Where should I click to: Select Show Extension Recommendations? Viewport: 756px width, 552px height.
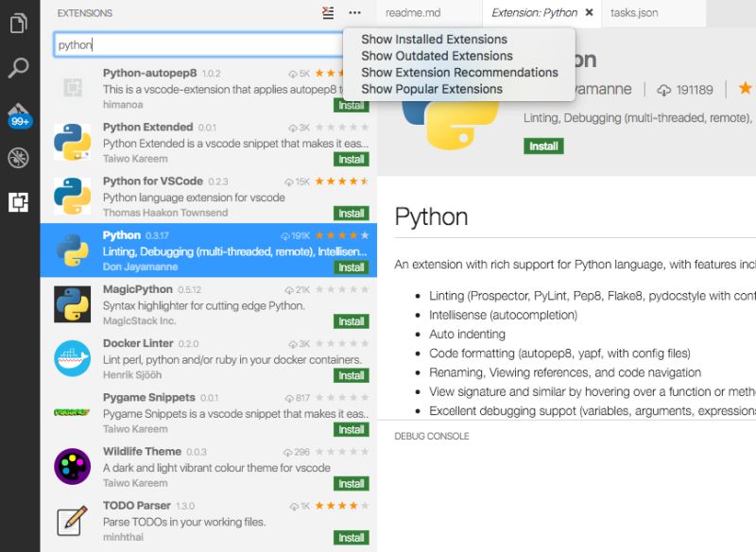(460, 71)
